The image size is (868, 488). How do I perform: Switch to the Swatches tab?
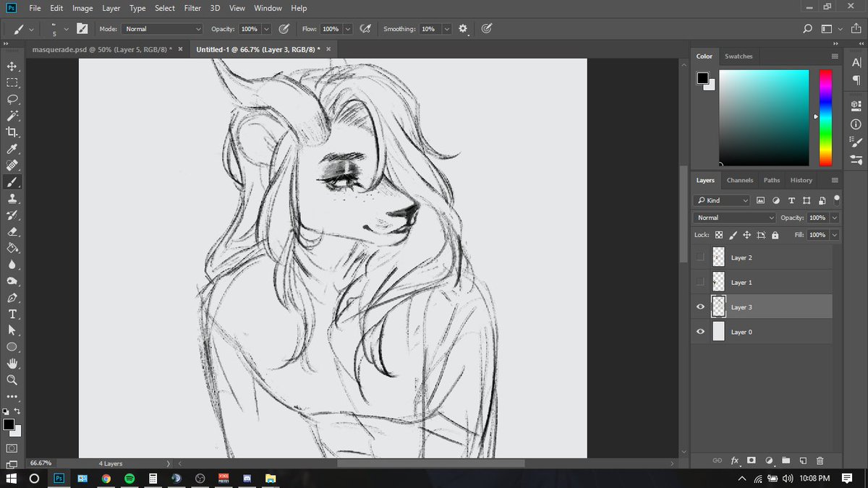click(x=739, y=56)
